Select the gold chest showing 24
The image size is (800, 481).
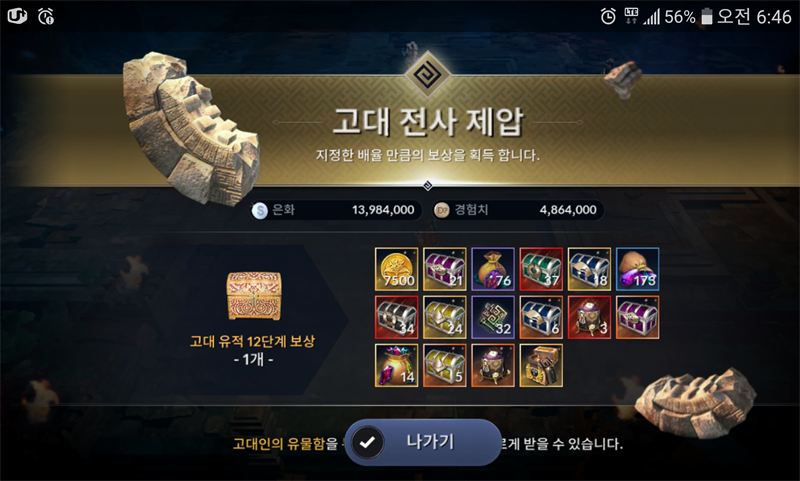point(445,317)
